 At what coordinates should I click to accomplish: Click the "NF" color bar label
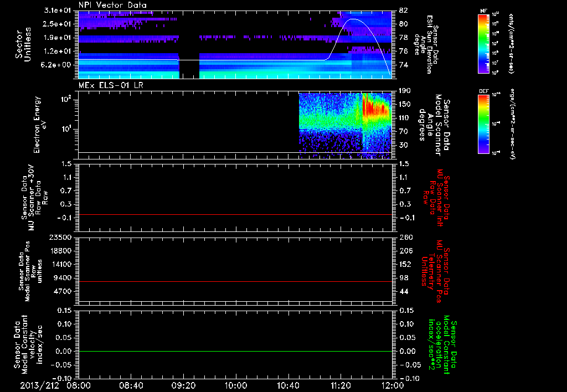(483, 11)
